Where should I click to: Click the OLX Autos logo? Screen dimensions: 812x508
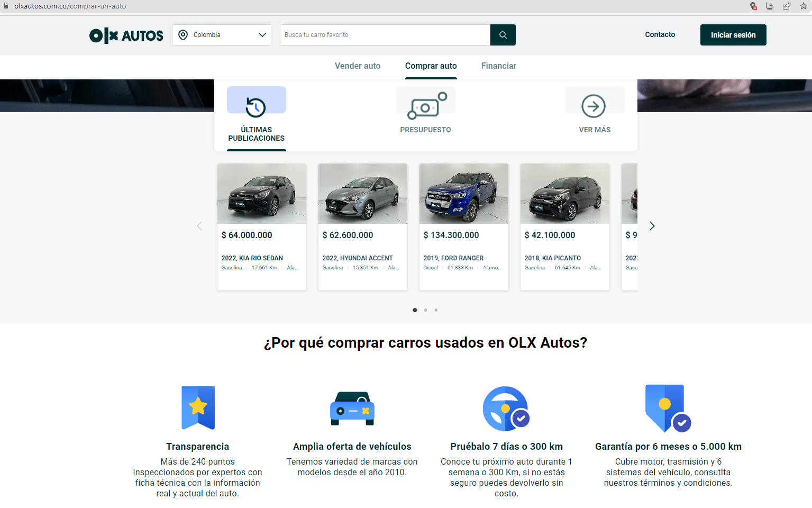[126, 35]
